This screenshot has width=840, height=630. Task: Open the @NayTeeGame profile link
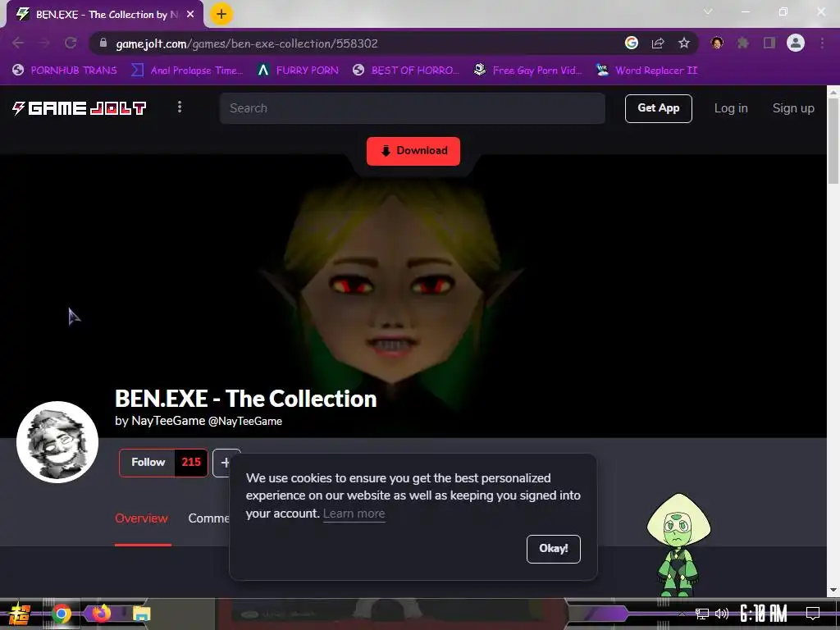pyautogui.click(x=245, y=421)
